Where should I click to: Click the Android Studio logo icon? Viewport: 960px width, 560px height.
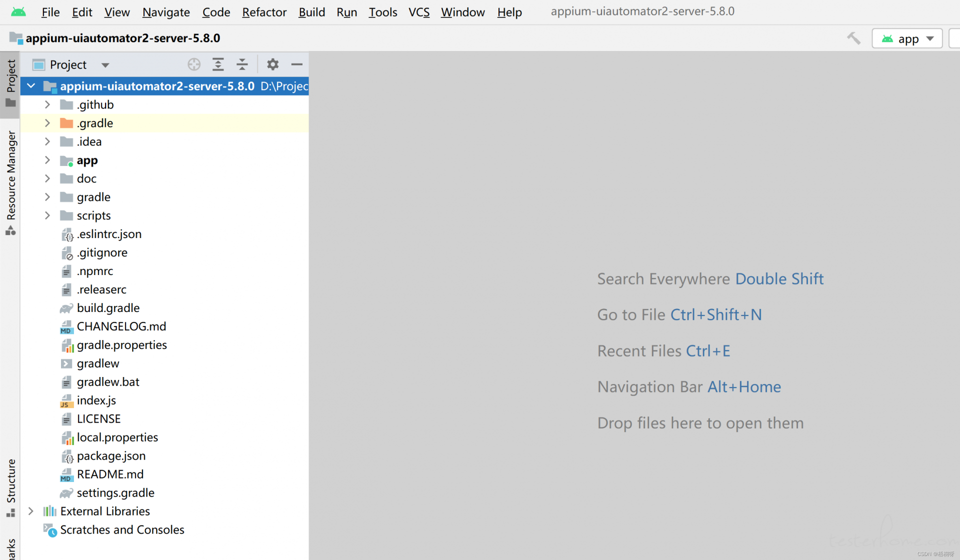[18, 12]
